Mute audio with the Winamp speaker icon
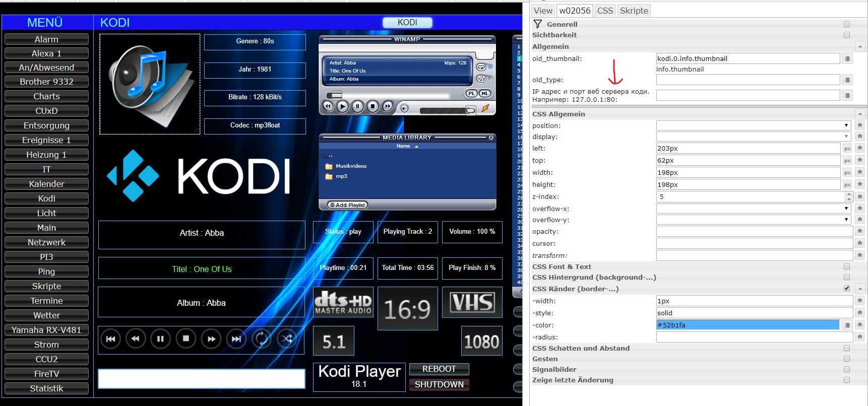 point(404,108)
